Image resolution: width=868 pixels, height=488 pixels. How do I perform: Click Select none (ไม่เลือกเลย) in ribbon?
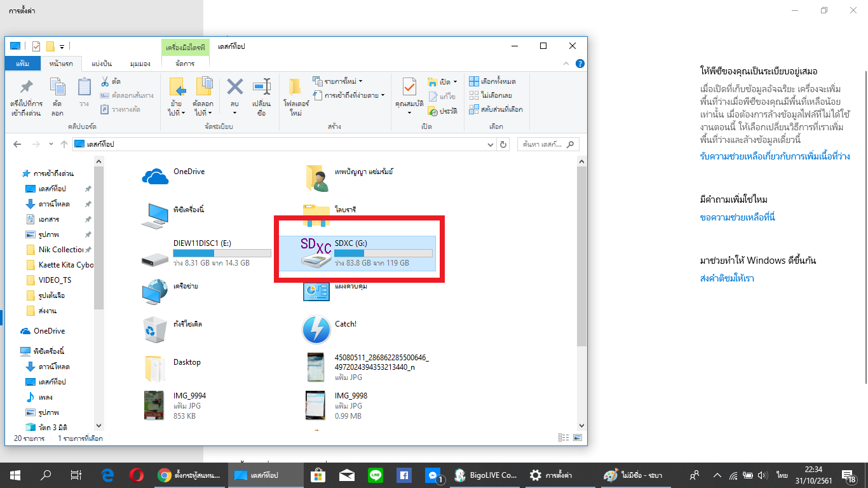491,95
